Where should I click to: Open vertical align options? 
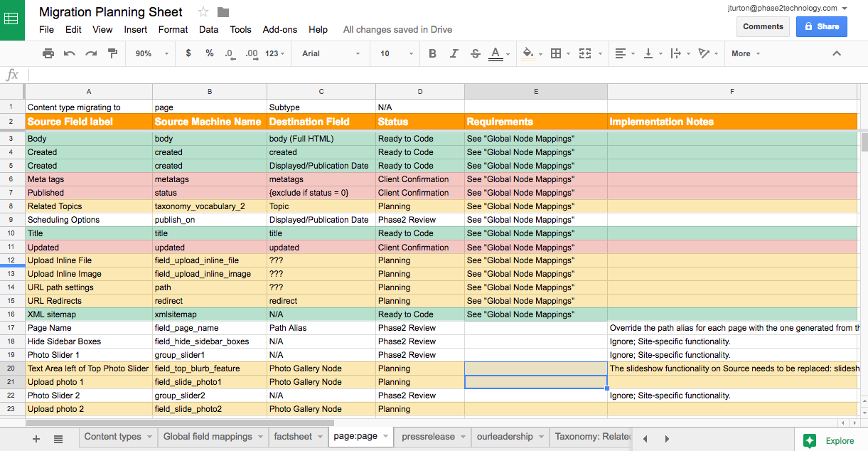[x=648, y=53]
